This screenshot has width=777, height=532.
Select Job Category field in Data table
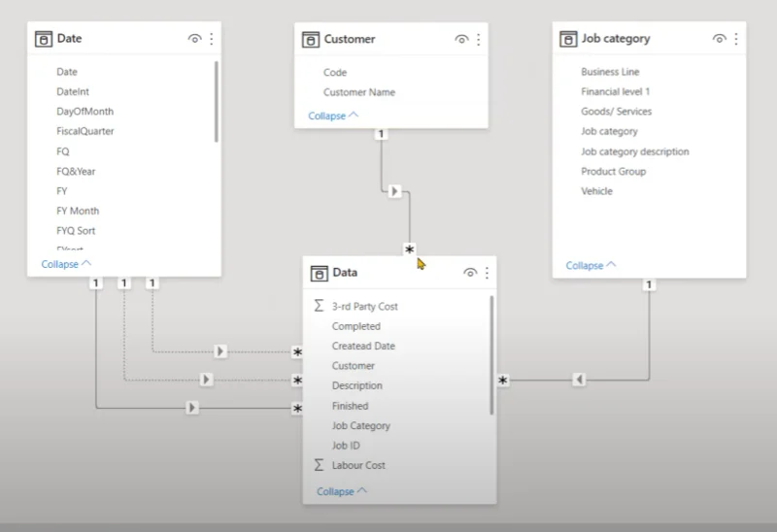[x=361, y=425]
